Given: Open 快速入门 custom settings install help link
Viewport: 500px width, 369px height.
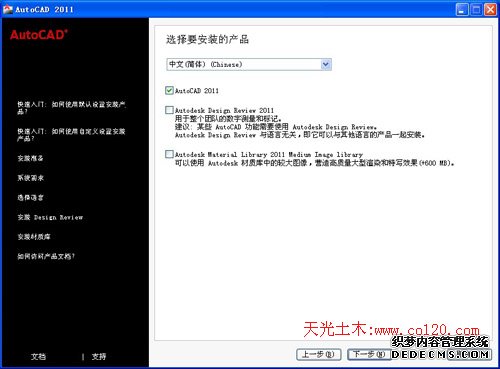Looking at the screenshot, I should click(71, 135).
